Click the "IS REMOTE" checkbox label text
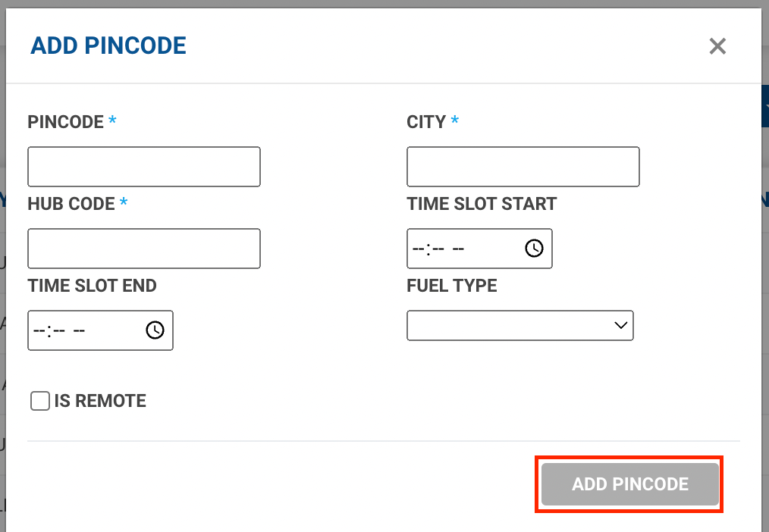769x532 pixels. [100, 401]
